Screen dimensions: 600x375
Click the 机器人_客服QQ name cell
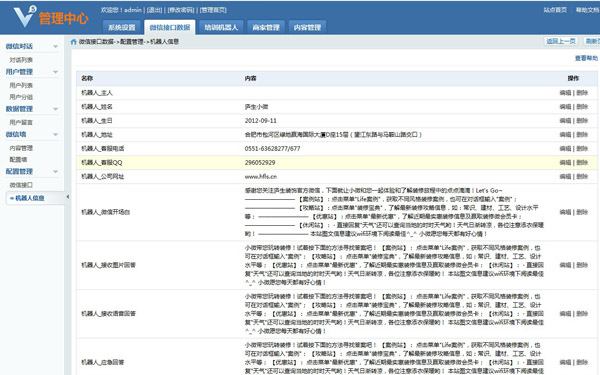point(102,163)
